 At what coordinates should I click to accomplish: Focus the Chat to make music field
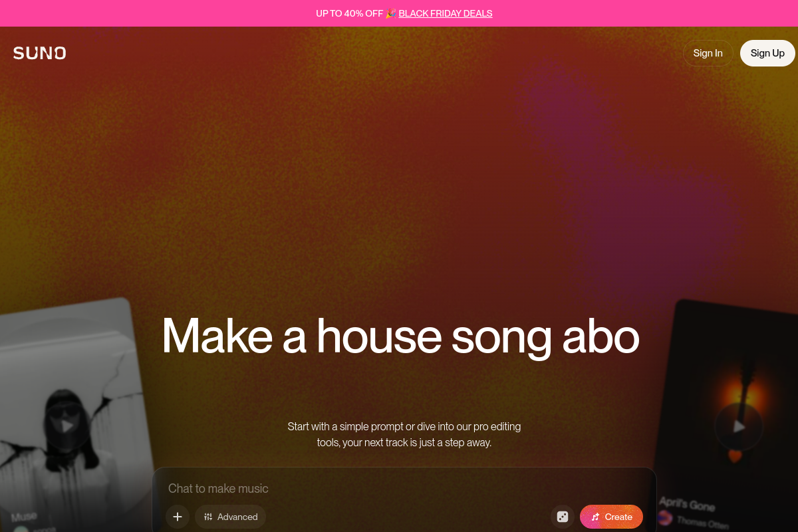[404, 488]
